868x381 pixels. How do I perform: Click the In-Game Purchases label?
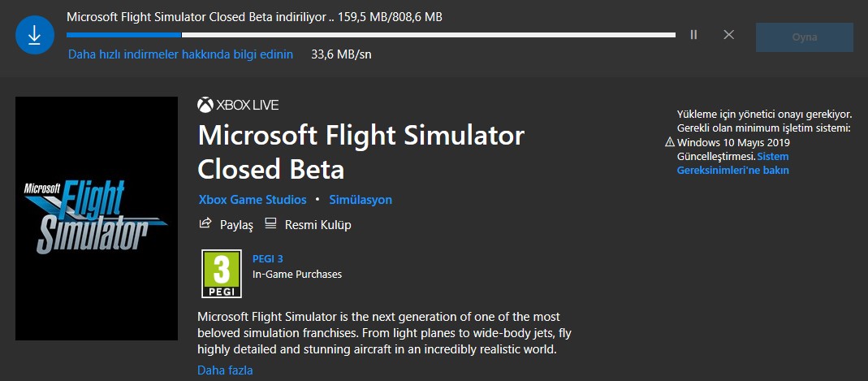tap(297, 275)
